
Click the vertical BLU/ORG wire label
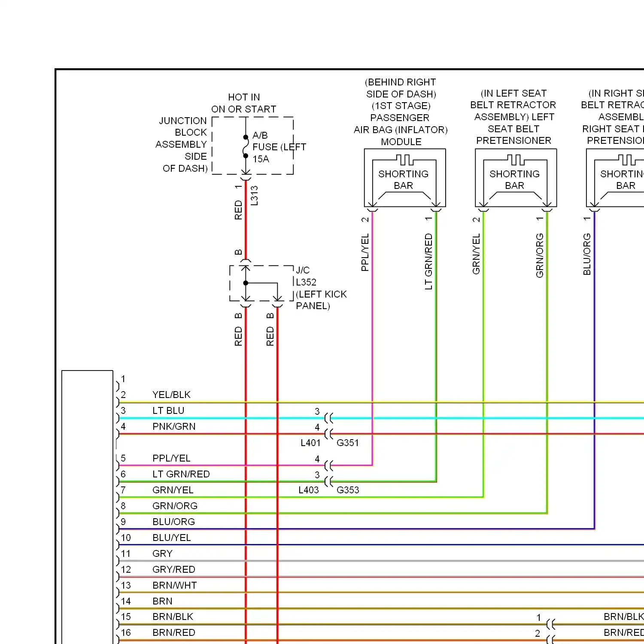[x=587, y=254]
